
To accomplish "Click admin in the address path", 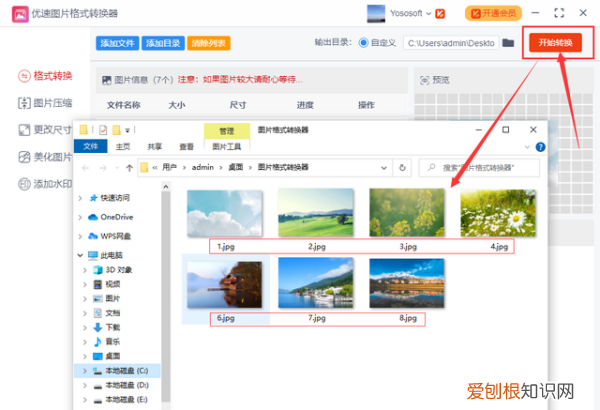I will pos(203,167).
